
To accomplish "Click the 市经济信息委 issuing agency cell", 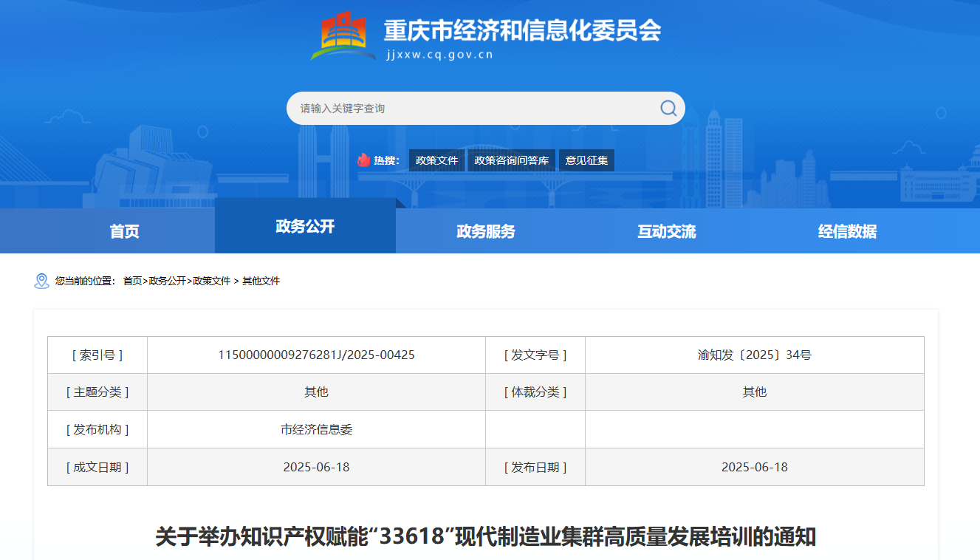I will point(316,429).
